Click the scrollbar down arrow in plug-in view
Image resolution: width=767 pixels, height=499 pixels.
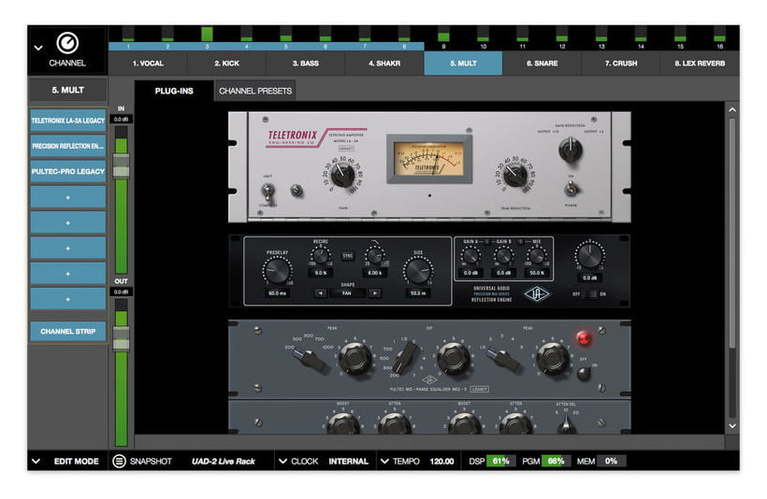732,426
